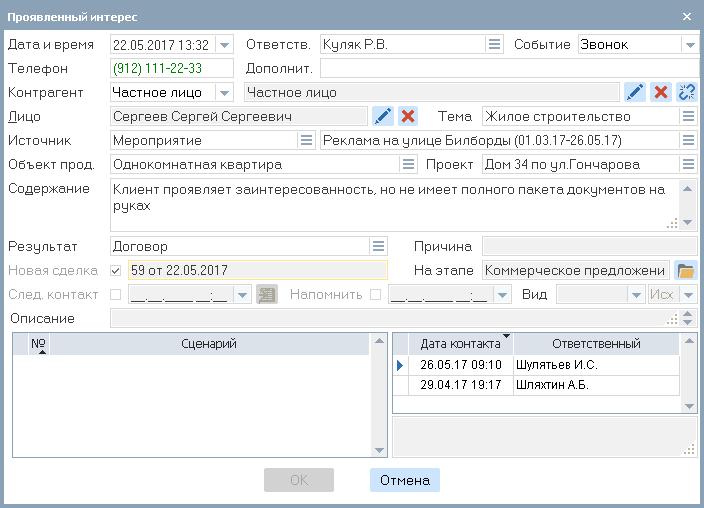The height and width of the screenshot is (508, 704).
Task: Click the edit pencil next to Сергеев Сергей Сергеевич
Action: click(382, 117)
